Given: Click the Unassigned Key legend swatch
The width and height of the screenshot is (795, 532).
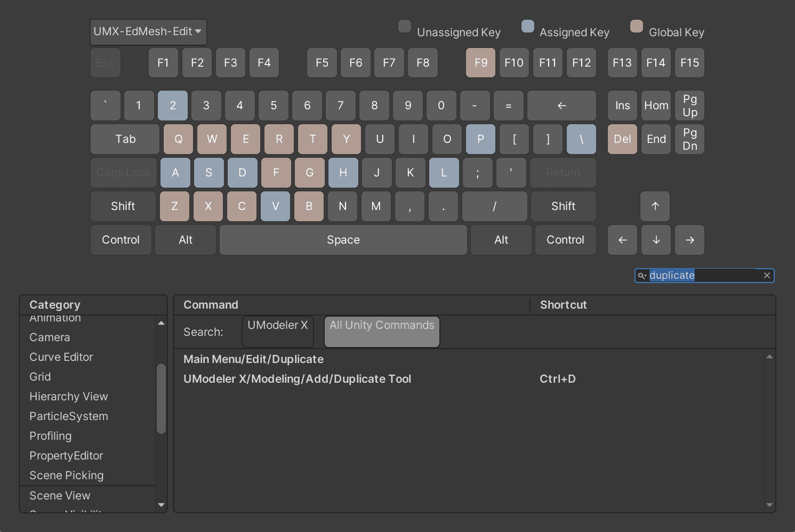Looking at the screenshot, I should point(405,26).
